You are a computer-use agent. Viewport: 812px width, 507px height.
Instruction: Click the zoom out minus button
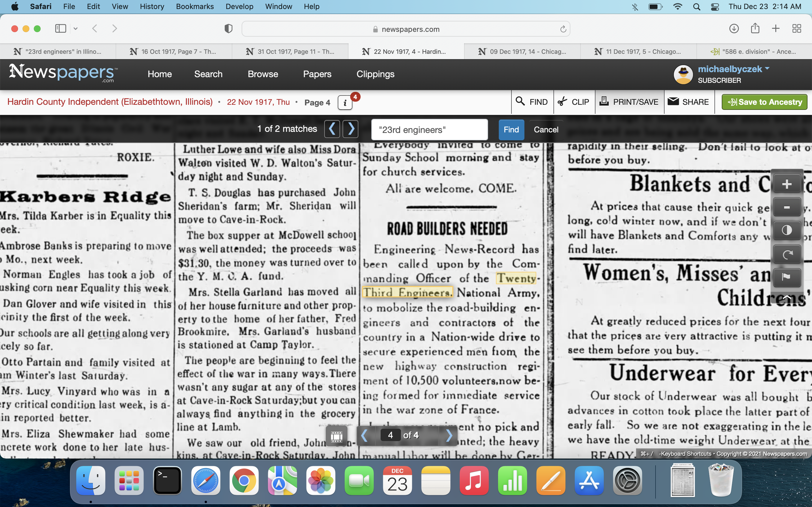point(787,207)
